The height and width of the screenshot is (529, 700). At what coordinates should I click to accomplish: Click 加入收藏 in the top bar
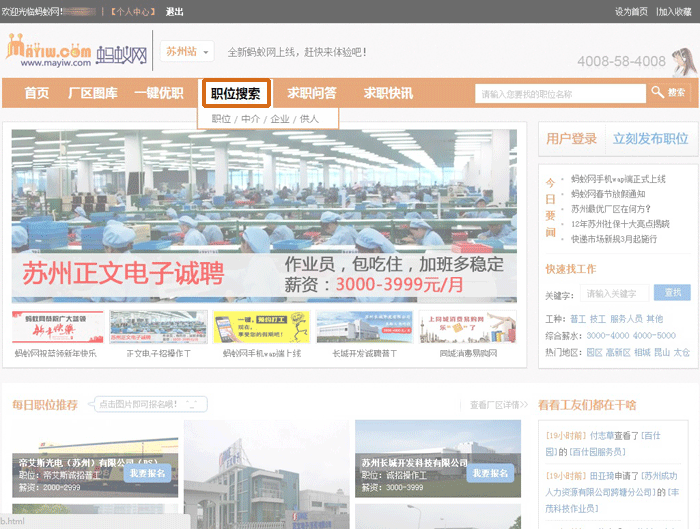[675, 12]
